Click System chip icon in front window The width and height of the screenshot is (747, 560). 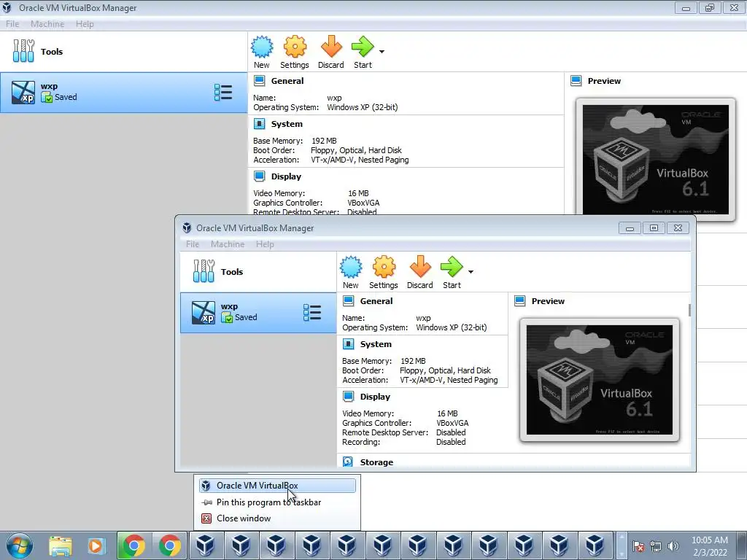point(348,344)
